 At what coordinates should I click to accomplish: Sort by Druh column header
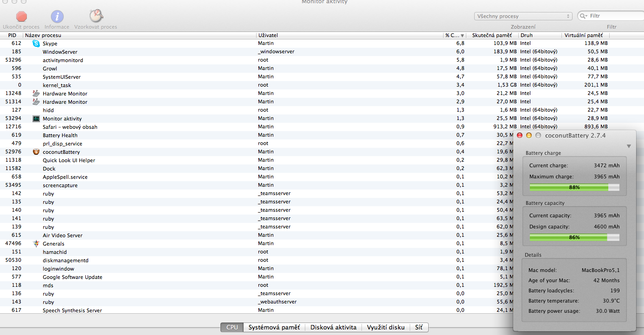(x=540, y=35)
